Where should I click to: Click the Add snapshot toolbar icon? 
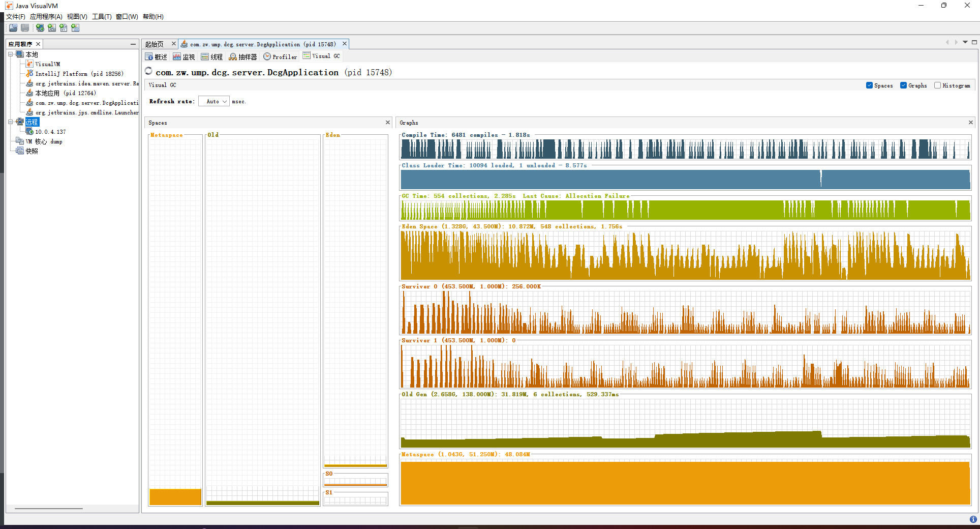point(75,28)
